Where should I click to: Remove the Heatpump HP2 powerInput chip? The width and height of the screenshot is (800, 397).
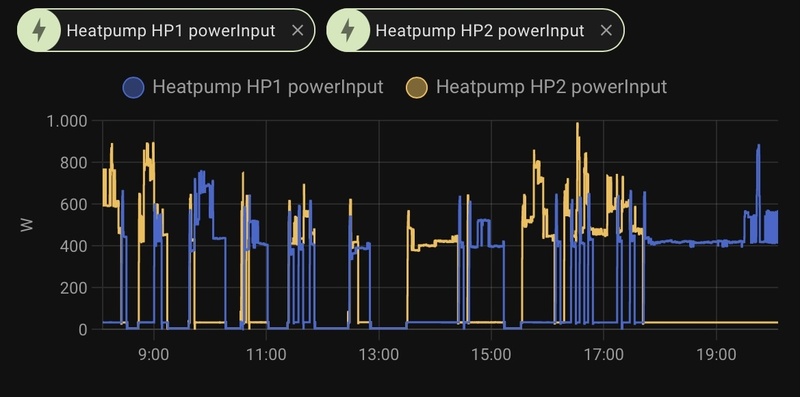606,31
